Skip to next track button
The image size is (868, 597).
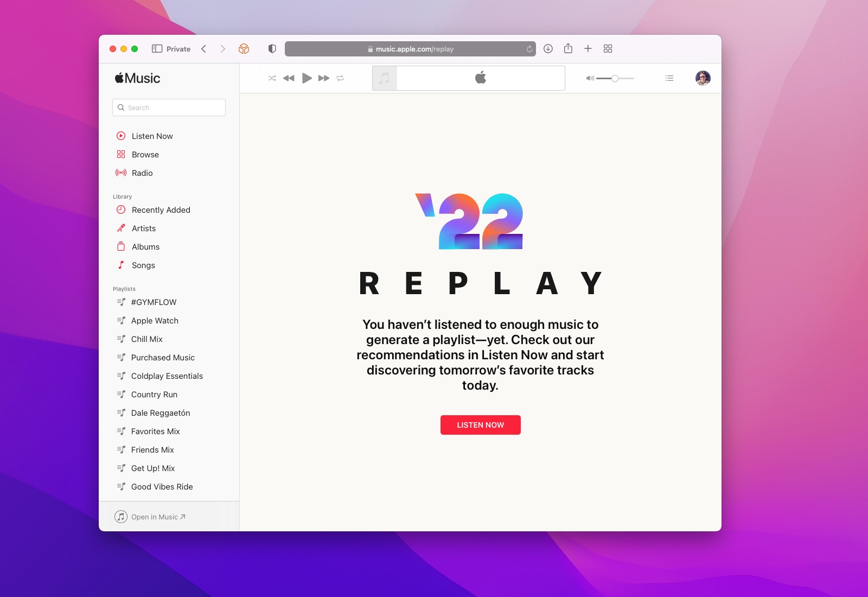tap(324, 78)
